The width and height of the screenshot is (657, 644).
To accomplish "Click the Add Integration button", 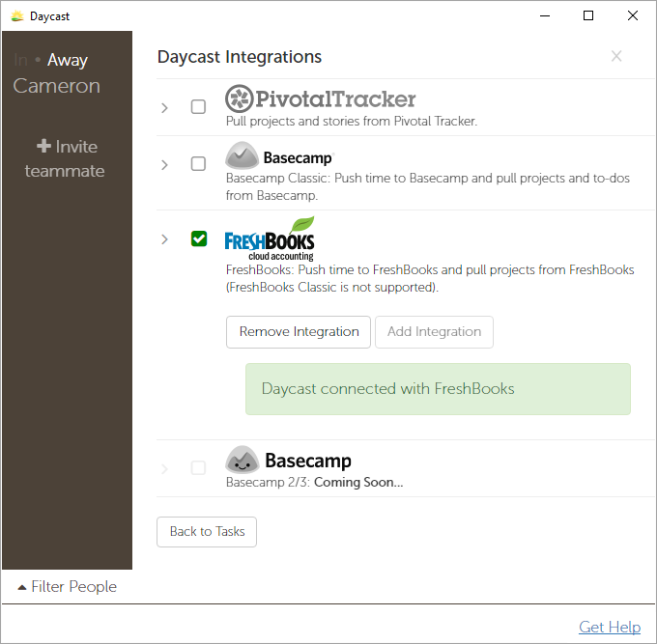I will pos(434,332).
